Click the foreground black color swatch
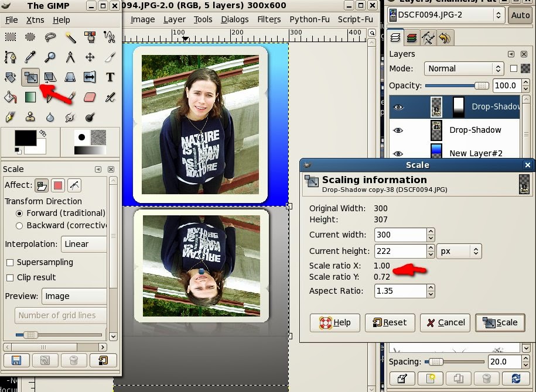This screenshot has width=536, height=392. [x=25, y=138]
